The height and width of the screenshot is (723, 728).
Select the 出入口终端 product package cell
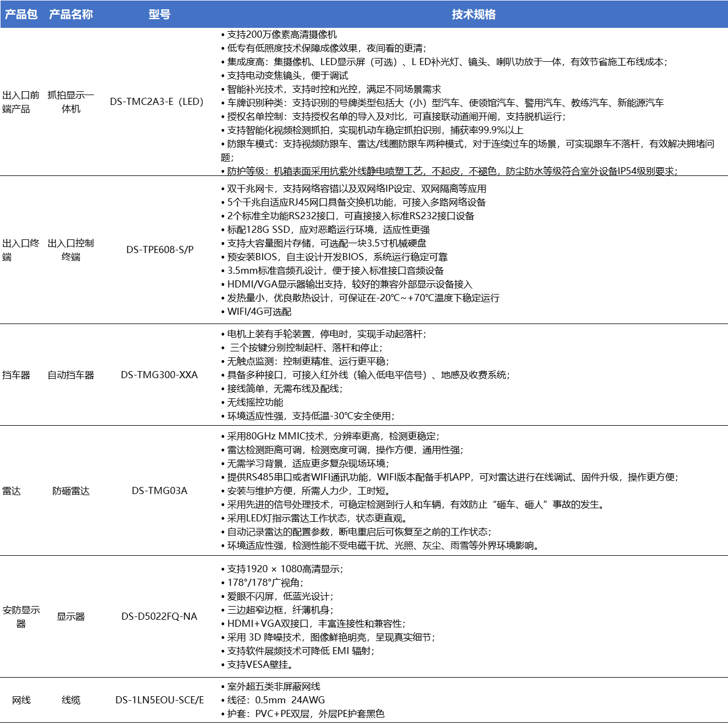[21, 250]
